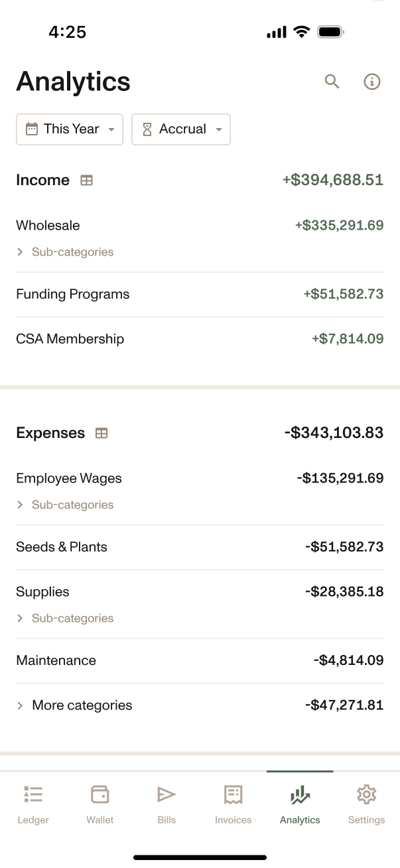The image size is (400, 868).
Task: Open the Seeds & Plants expense row
Action: tap(200, 547)
